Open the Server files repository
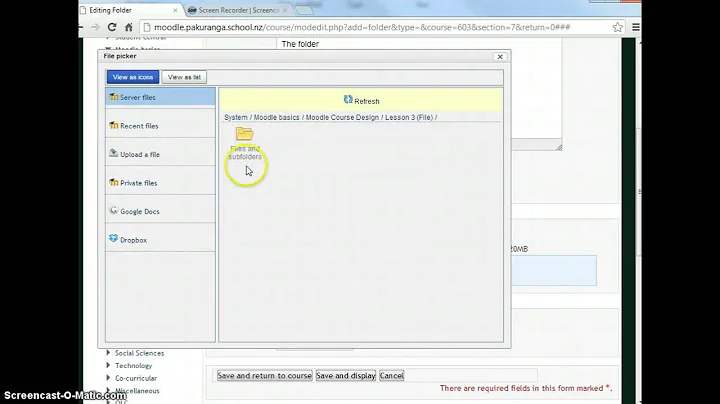Screen dimensions: 720x404 click(160, 97)
